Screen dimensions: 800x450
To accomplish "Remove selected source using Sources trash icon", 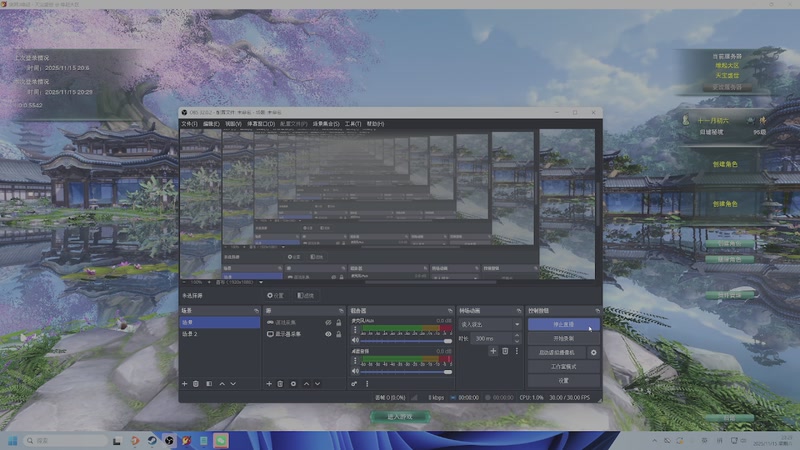I will (280, 384).
